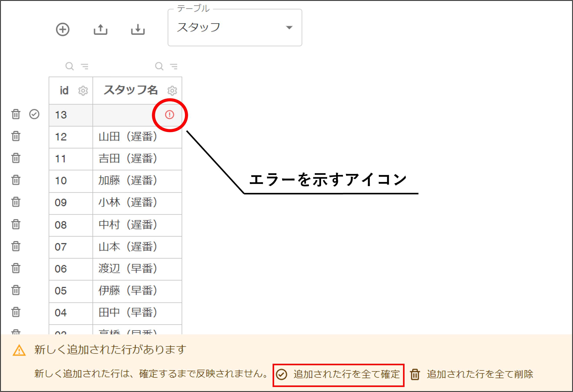Screen dimensions: 573x392
Task: Select cell 中村（遅番）
Action: point(137,225)
